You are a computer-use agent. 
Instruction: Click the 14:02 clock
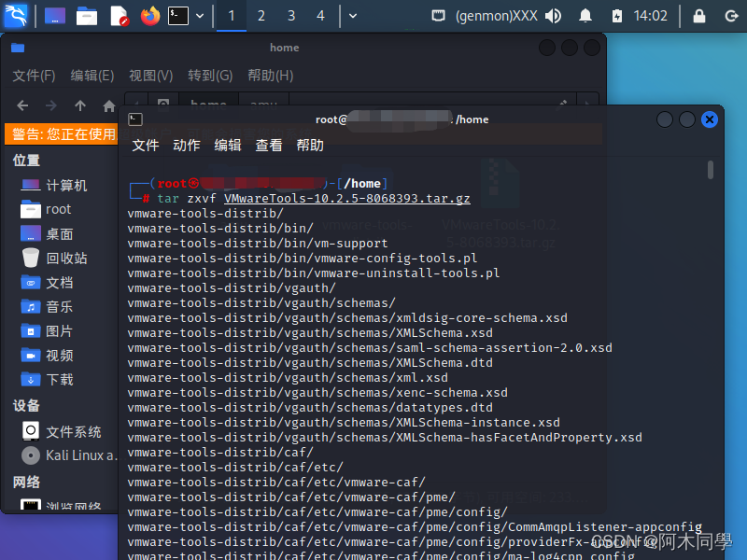pyautogui.click(x=650, y=16)
